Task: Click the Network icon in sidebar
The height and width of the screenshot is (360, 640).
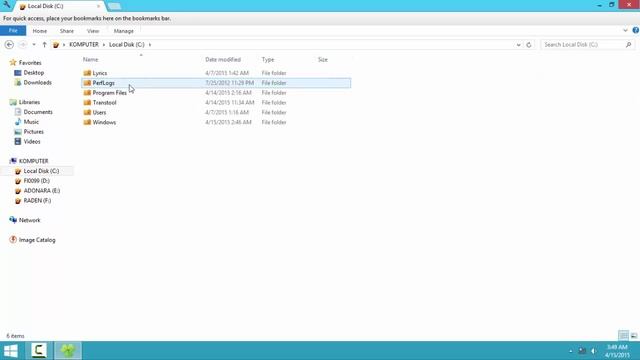Action: pos(13,220)
